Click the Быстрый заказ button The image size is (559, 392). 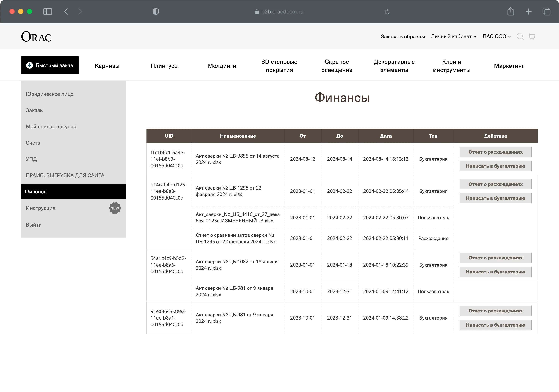[x=50, y=65]
